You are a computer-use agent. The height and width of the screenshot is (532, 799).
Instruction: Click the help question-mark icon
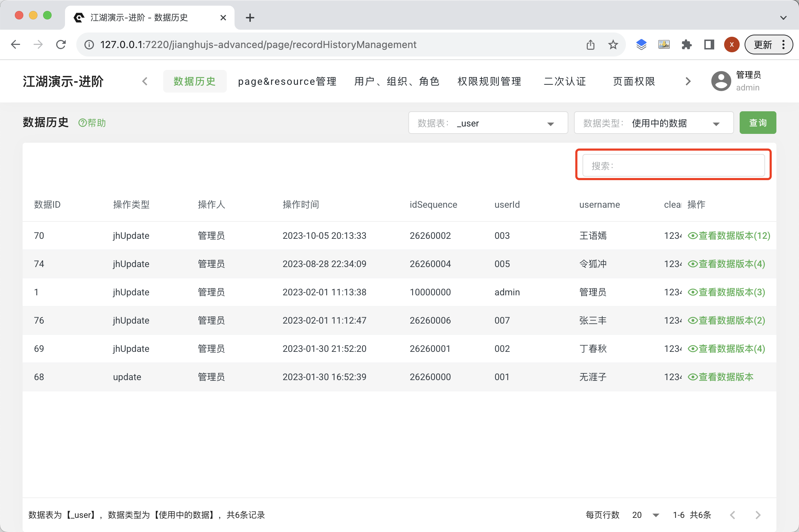click(82, 123)
